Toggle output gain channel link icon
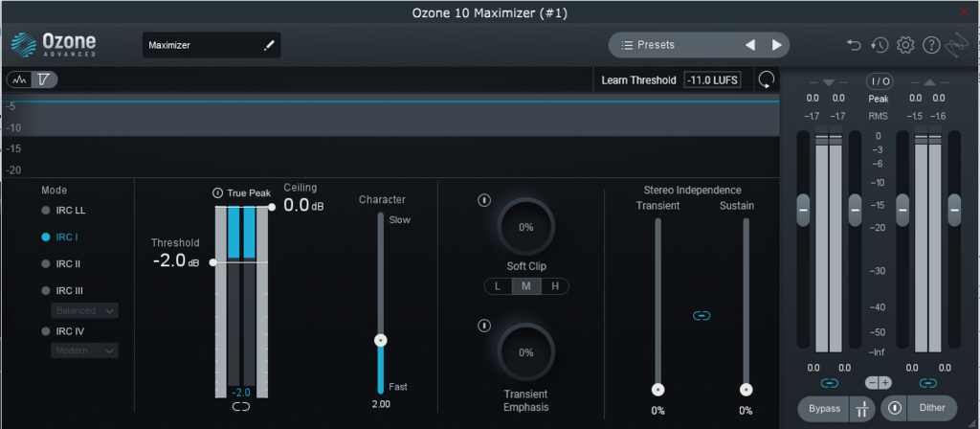The height and width of the screenshot is (429, 980). [x=928, y=383]
